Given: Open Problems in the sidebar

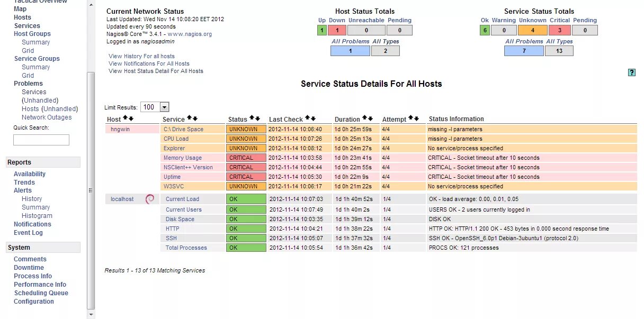Looking at the screenshot, I should (x=28, y=84).
